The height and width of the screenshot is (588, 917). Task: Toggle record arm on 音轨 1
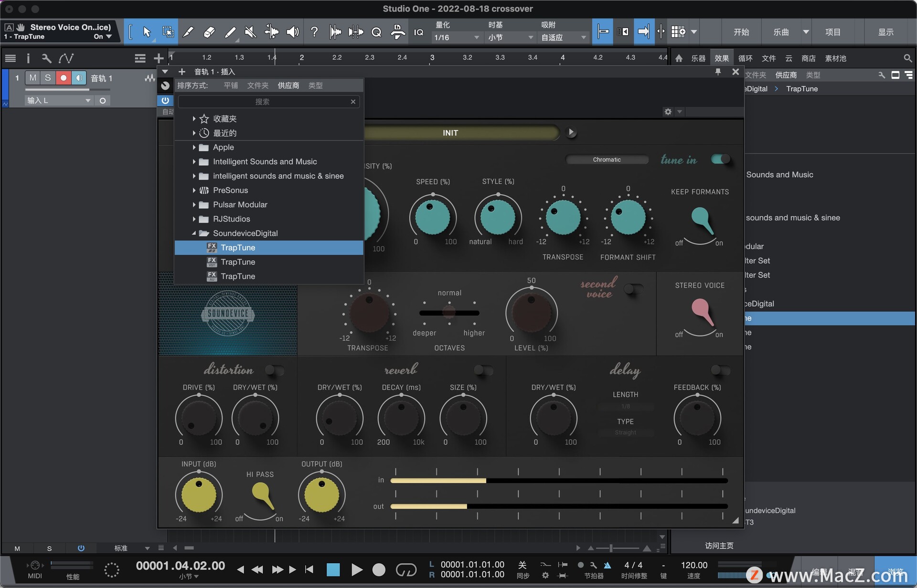tap(63, 78)
